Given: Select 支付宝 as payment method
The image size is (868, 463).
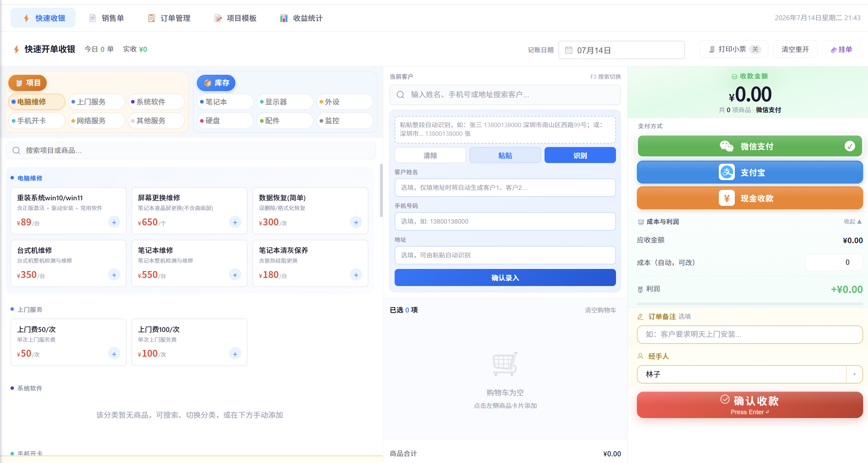Looking at the screenshot, I should tap(749, 172).
